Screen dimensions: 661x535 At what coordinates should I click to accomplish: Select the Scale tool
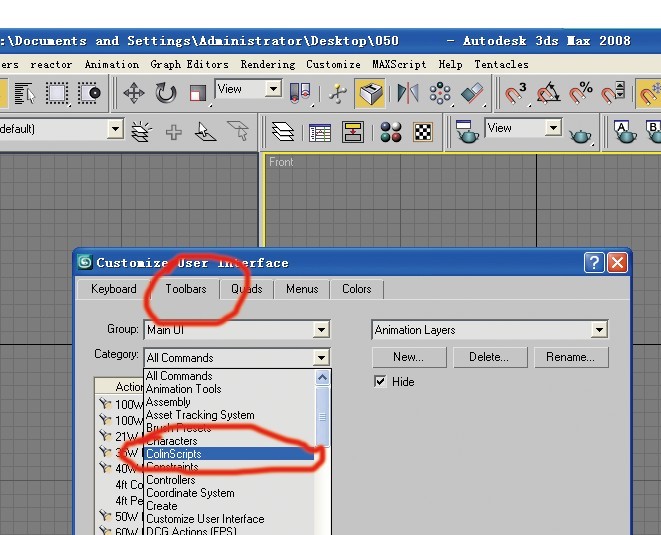pyautogui.click(x=197, y=93)
